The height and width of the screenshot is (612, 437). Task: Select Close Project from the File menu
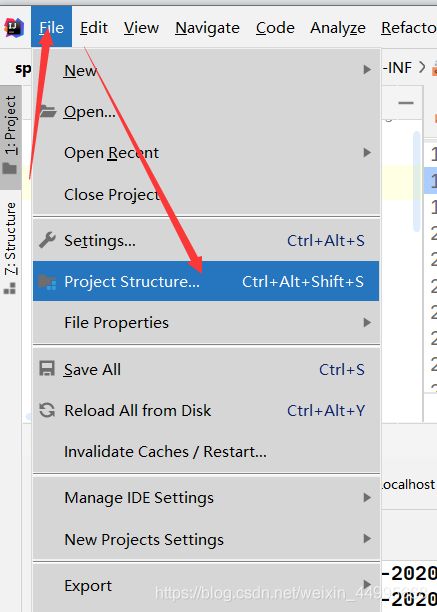pyautogui.click(x=206, y=194)
